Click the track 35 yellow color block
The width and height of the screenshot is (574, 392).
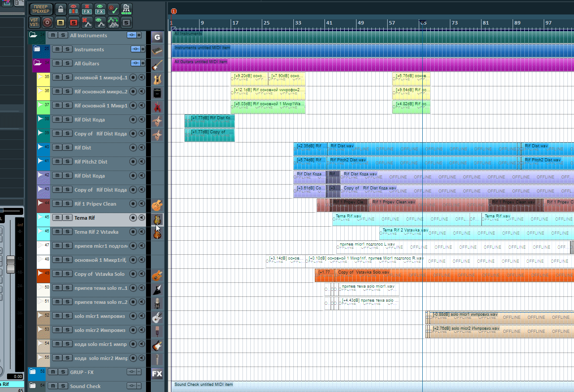43,79
